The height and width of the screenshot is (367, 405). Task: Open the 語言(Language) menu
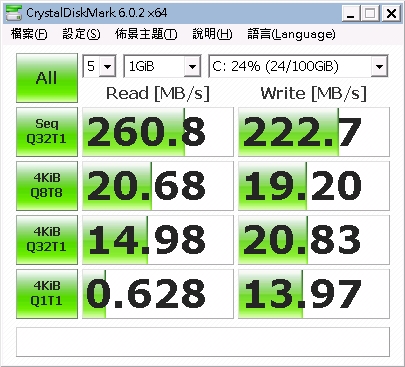291,34
